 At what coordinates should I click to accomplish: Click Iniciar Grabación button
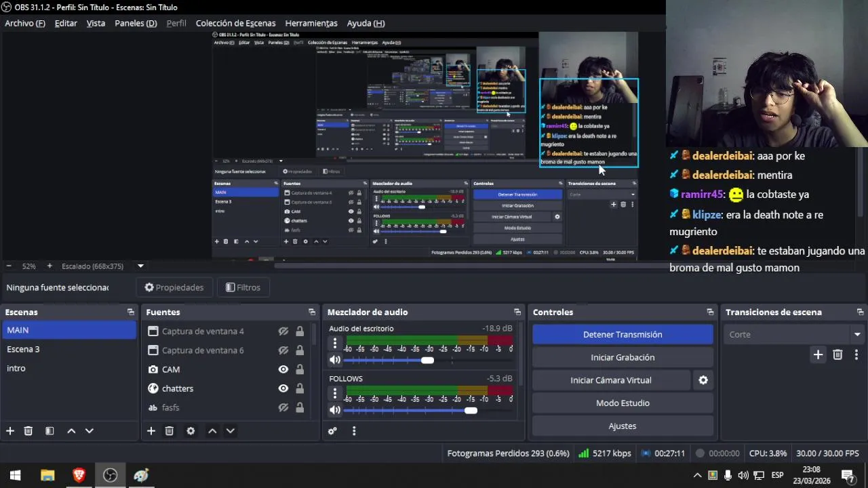point(623,357)
